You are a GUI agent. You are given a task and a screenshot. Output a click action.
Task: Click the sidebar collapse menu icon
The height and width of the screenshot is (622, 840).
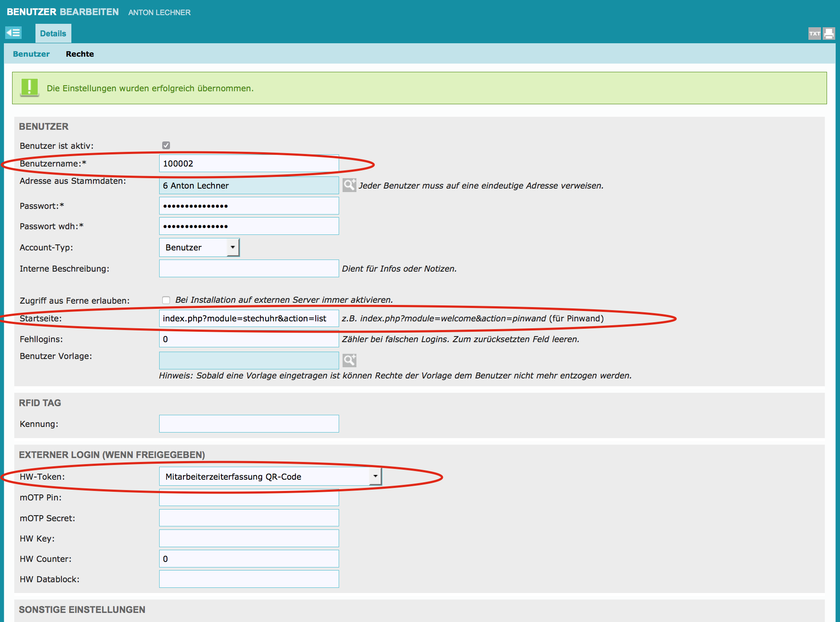(x=13, y=33)
